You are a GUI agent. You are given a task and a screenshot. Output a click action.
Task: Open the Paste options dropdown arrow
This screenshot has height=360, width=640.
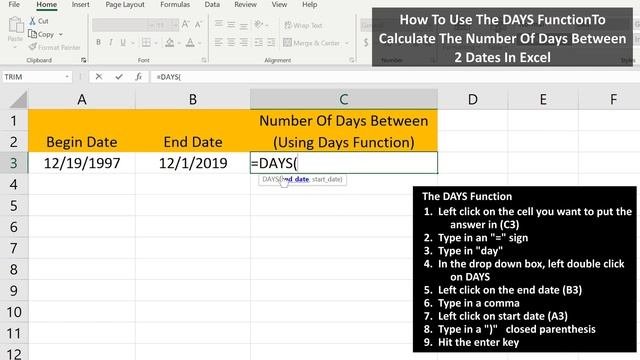[15, 47]
